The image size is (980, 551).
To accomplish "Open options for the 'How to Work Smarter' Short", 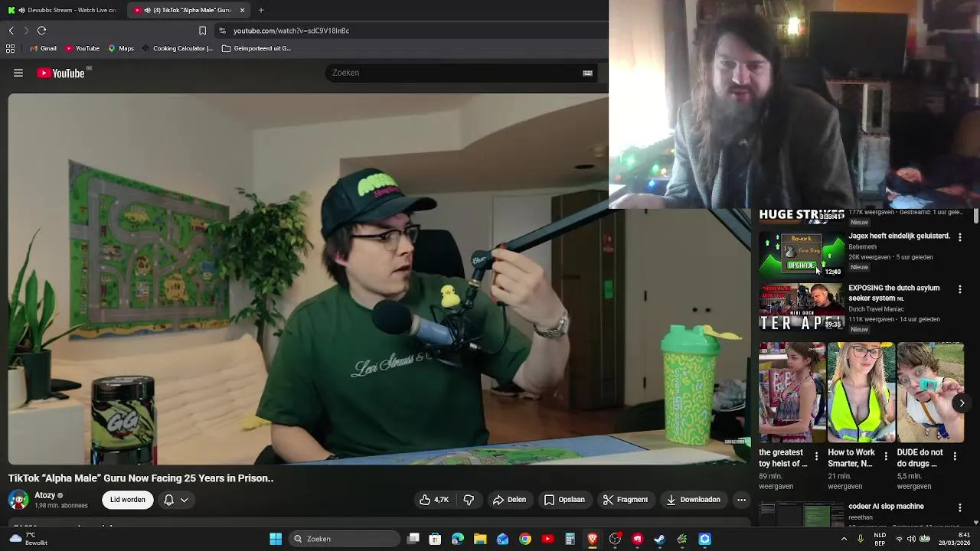I will [x=886, y=456].
